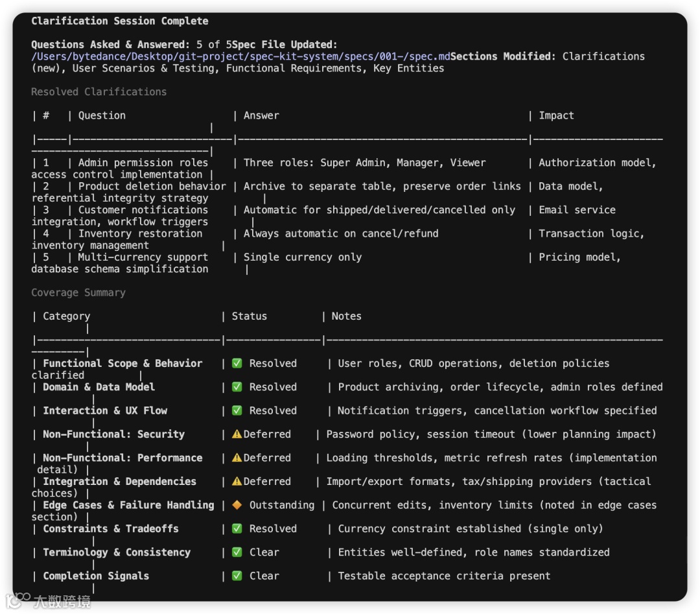Click green checkmark in Interaction & UX Flow row
700x614 pixels.
pyautogui.click(x=237, y=410)
